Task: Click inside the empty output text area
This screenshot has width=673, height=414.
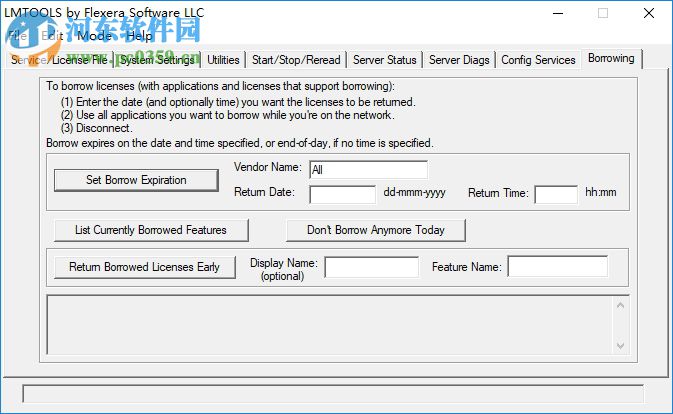Action: [x=330, y=325]
